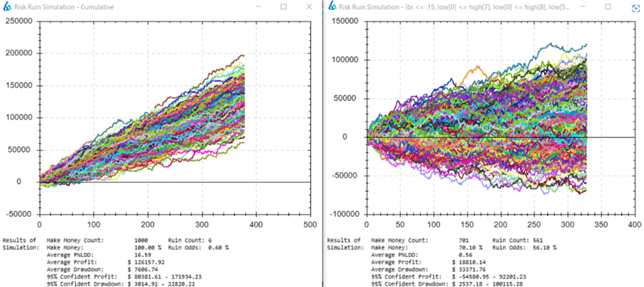Maximize the Risk Ruin Simulation - Cumulative window
Viewport: 644px width, 287px height.
(x=283, y=6)
